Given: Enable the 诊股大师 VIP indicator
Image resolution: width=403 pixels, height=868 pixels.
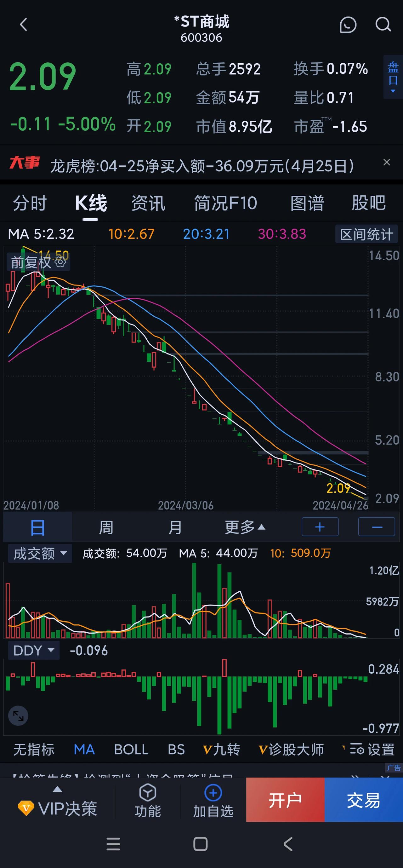Looking at the screenshot, I should pos(291,750).
